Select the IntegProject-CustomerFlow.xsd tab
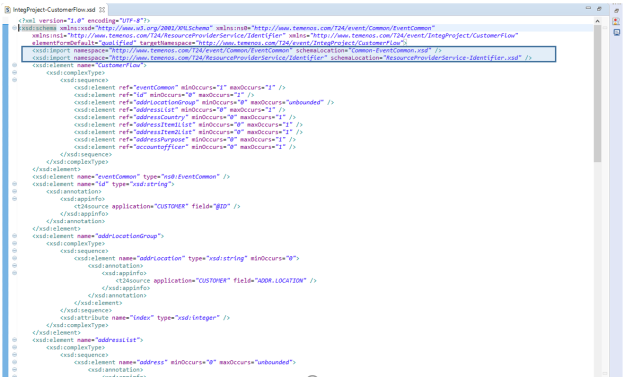Viewport: 624px width, 377px height. click(x=54, y=10)
